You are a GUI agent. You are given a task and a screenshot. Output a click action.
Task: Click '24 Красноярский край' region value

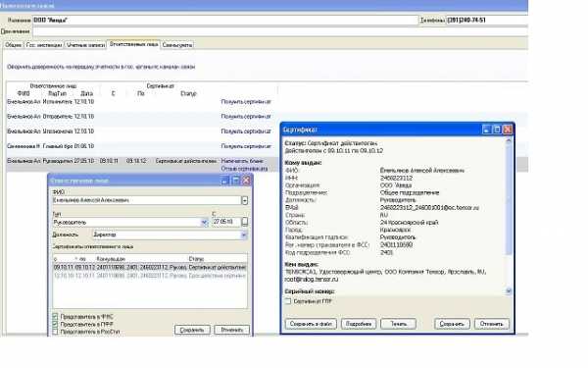coord(409,223)
